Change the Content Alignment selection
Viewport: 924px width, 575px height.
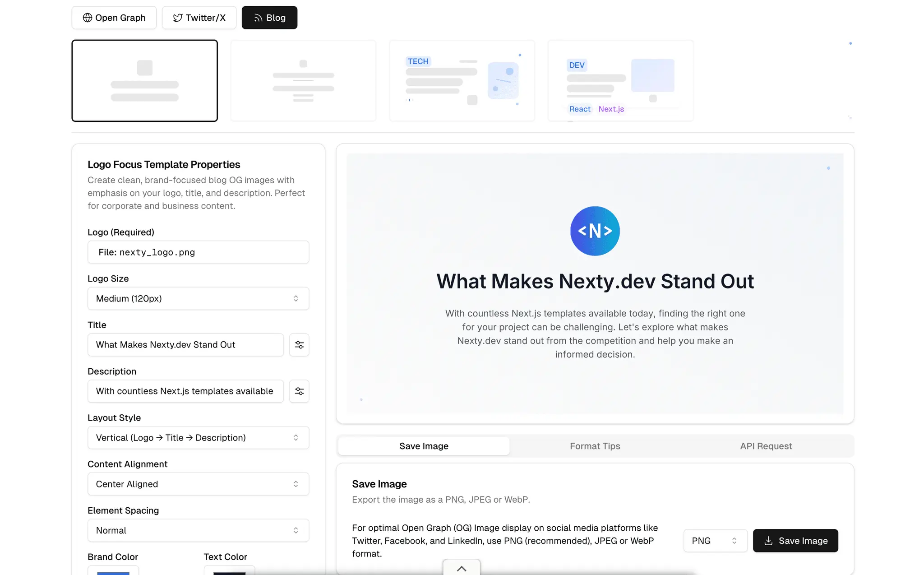tap(198, 484)
